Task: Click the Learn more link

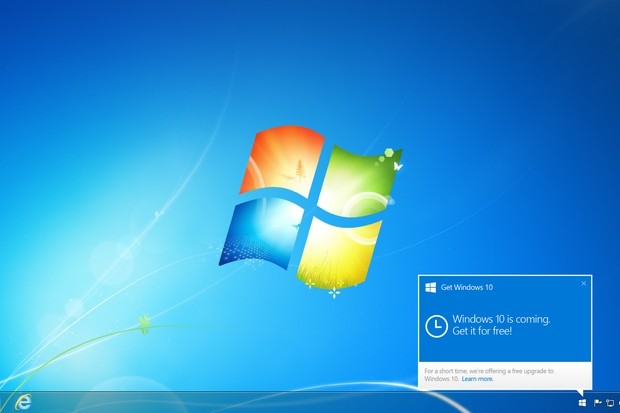Action: pyautogui.click(x=477, y=379)
